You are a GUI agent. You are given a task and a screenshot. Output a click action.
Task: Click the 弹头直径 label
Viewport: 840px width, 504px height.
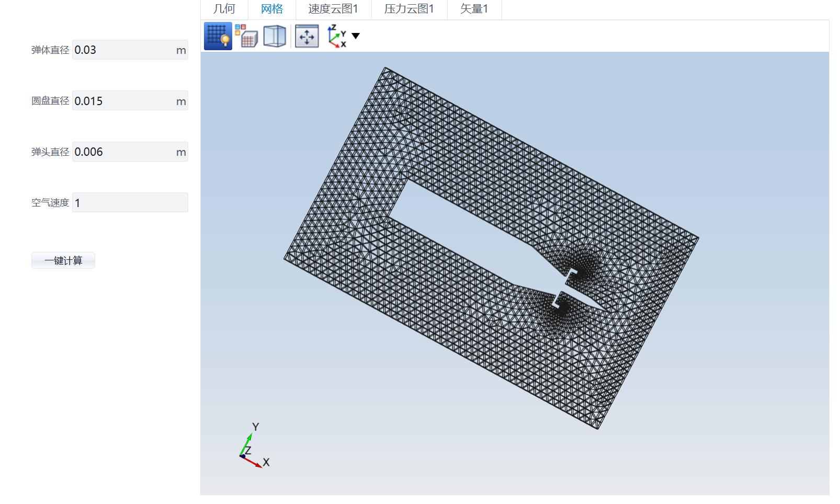[50, 152]
